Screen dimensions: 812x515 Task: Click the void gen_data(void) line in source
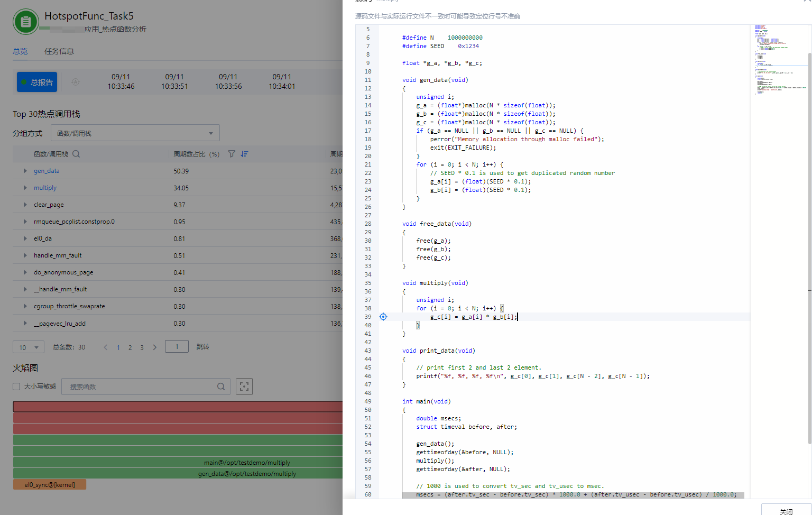(x=435, y=80)
